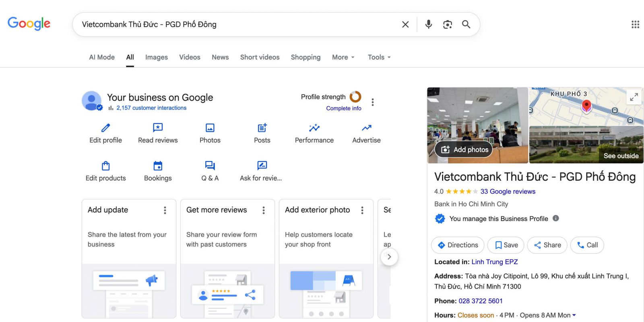Open Edit products
This screenshot has height=322, width=644.
coord(105,171)
